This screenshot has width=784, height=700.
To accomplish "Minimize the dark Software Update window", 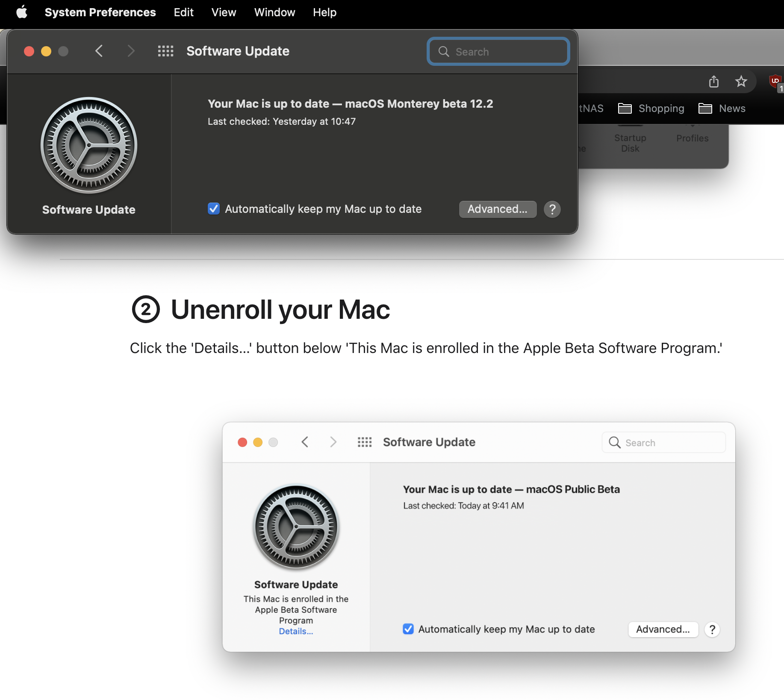I will pos(46,51).
